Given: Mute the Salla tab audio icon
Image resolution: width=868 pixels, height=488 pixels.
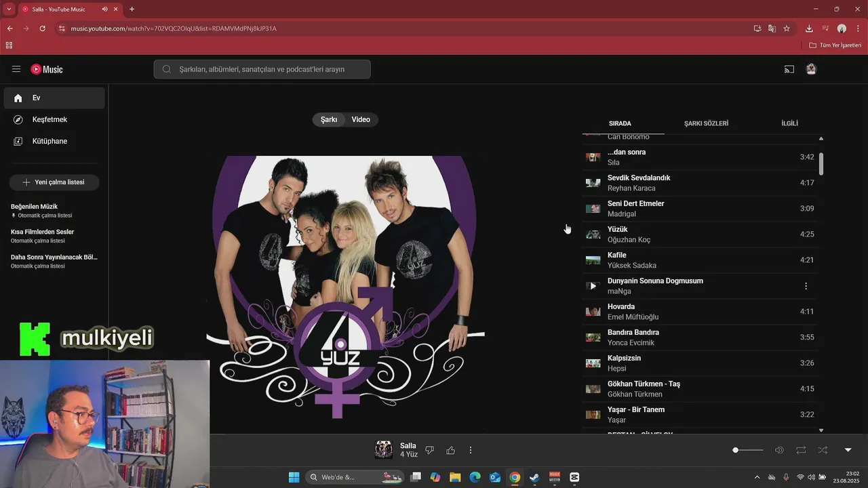Looking at the screenshot, I should pos(104,9).
